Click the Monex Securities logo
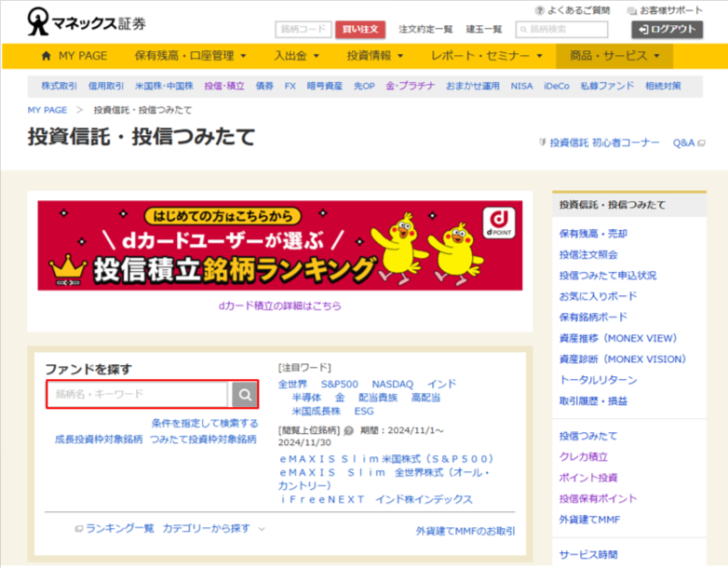 tap(87, 21)
